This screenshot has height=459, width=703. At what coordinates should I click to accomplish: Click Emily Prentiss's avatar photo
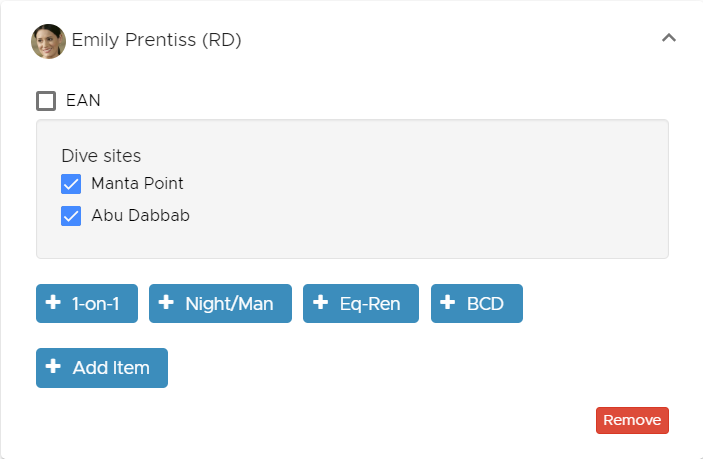pyautogui.click(x=48, y=41)
